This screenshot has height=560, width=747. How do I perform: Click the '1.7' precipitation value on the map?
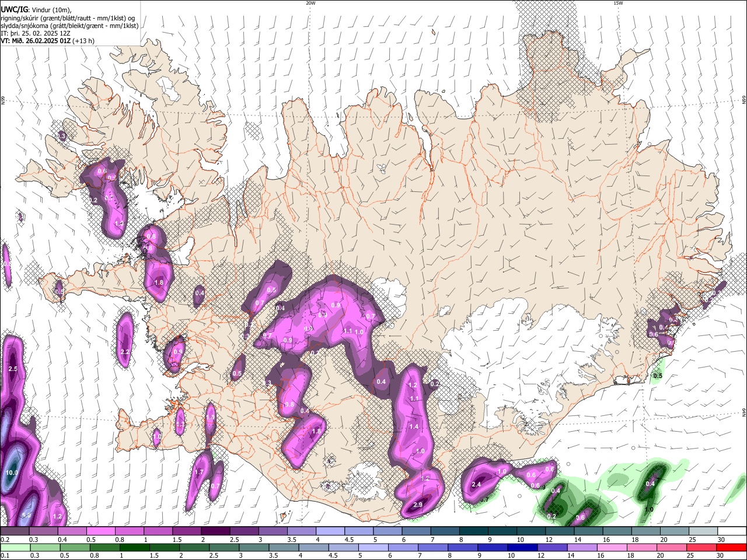click(x=198, y=472)
